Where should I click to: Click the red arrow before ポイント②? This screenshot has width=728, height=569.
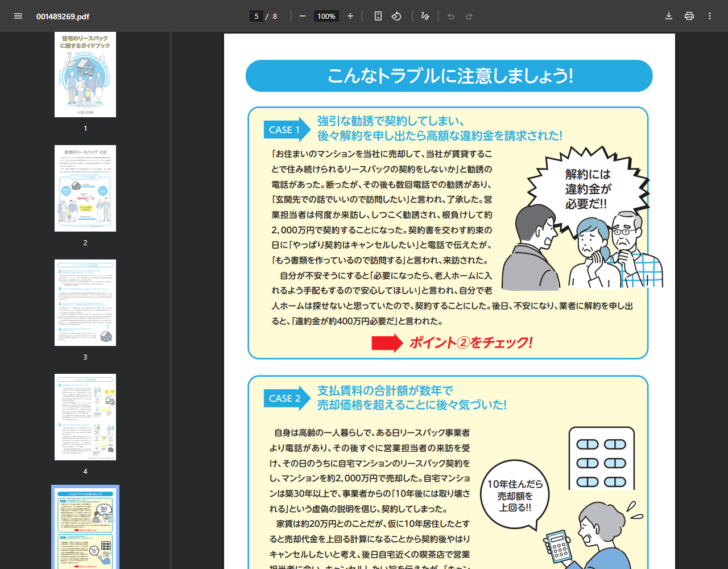click(x=387, y=343)
